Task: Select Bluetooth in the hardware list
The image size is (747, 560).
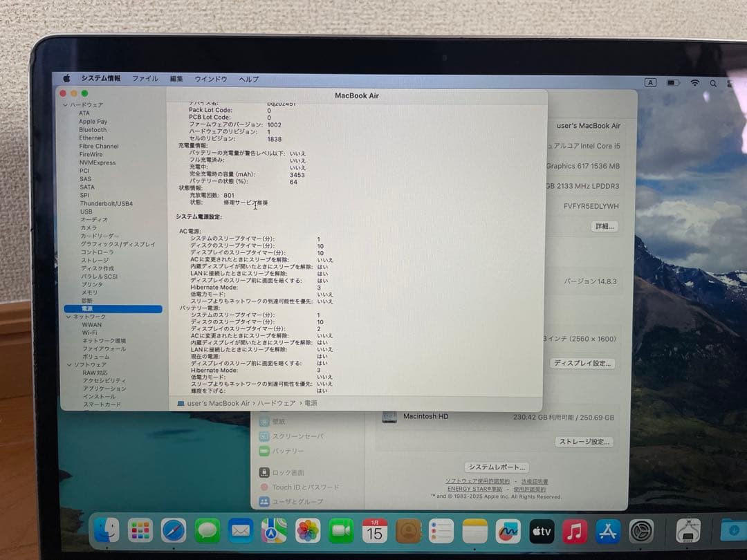Action: tap(92, 129)
